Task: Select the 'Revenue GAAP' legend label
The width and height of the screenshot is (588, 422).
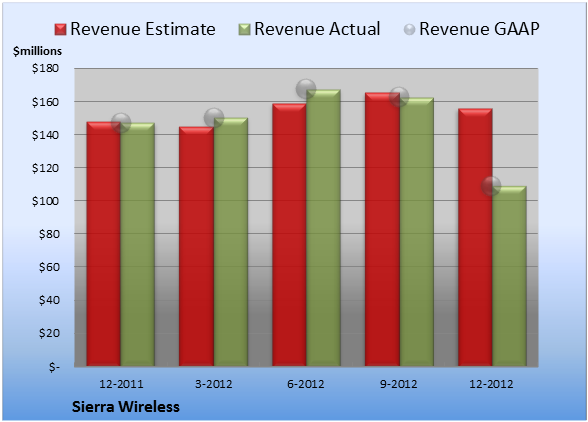Action: 480,29
